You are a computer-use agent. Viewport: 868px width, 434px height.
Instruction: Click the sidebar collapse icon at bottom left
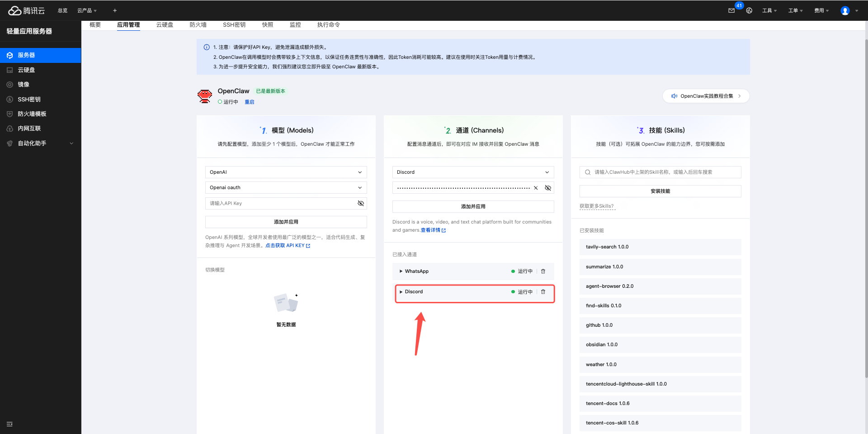(x=9, y=424)
